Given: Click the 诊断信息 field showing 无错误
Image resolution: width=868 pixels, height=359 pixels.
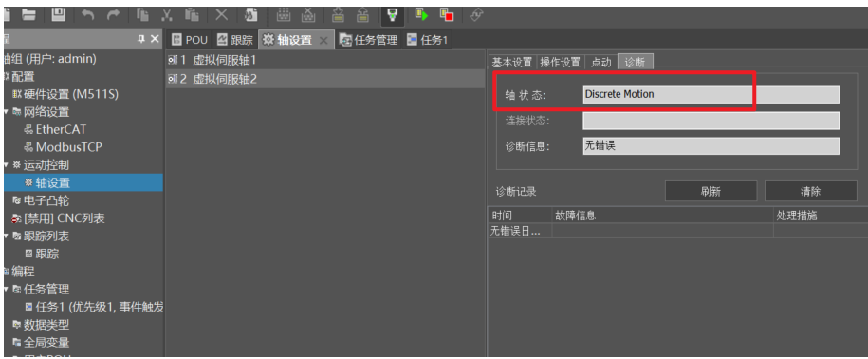Looking at the screenshot, I should click(711, 145).
